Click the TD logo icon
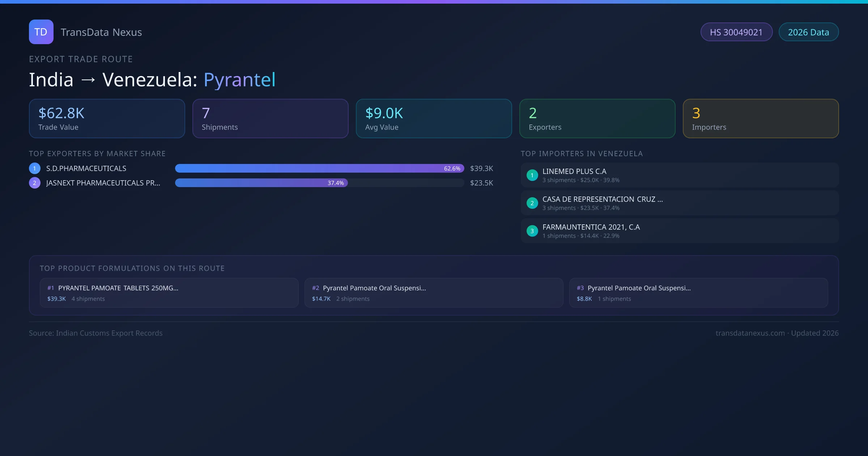 [x=41, y=32]
